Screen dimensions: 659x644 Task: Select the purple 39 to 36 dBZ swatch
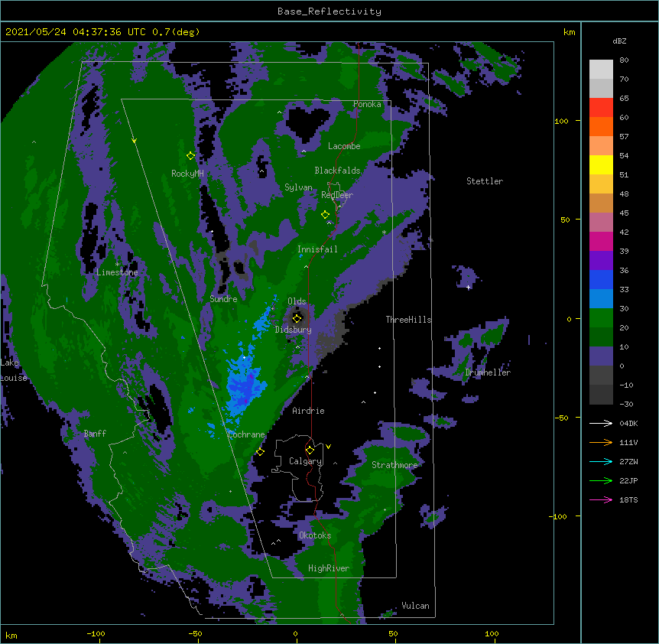coord(601,261)
